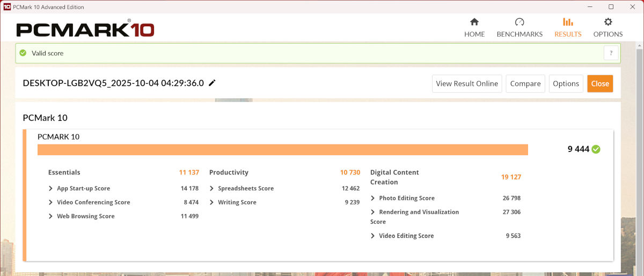Click the PCMark 10 section heading
644x276 pixels.
coord(45,118)
